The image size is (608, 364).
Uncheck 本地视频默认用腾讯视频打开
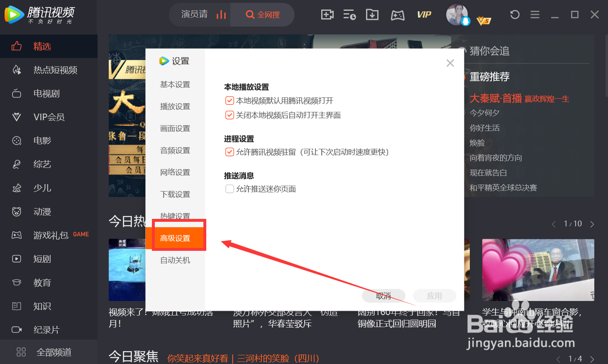230,100
